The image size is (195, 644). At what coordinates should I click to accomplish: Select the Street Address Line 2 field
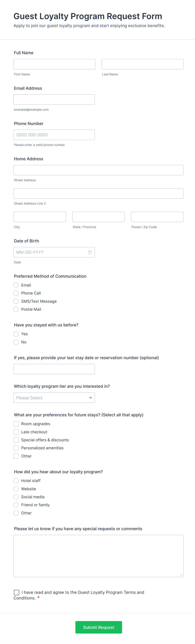tap(98, 193)
